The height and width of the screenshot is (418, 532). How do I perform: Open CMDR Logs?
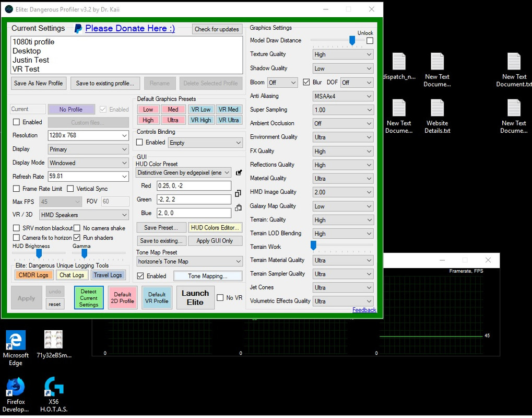[33, 275]
